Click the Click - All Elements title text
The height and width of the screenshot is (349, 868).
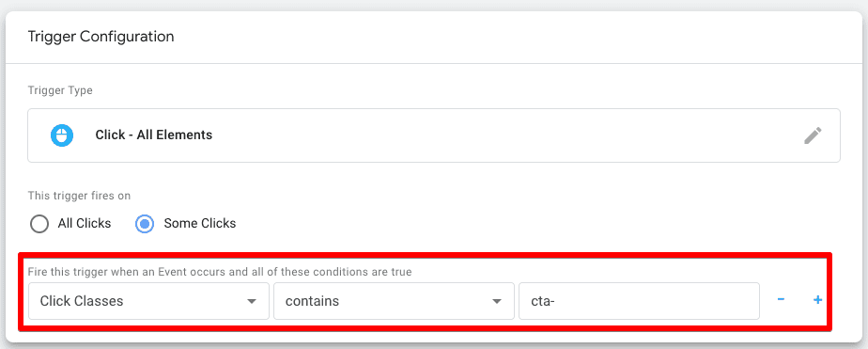tap(154, 135)
